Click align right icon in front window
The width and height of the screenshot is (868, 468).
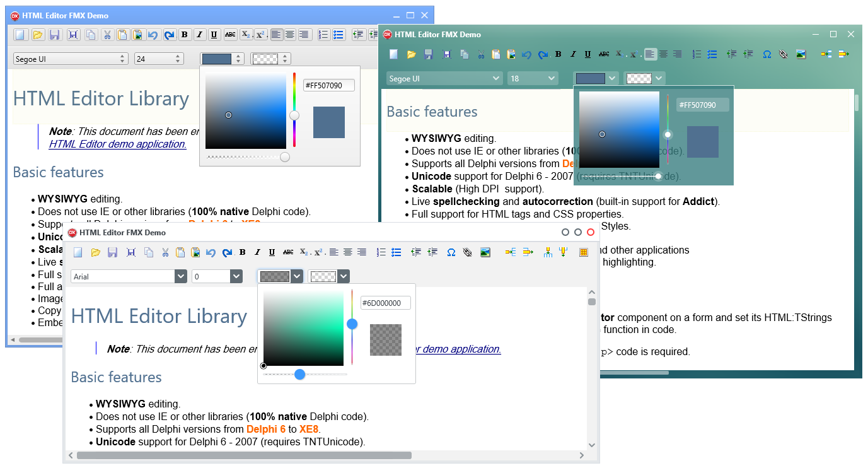pyautogui.click(x=362, y=252)
